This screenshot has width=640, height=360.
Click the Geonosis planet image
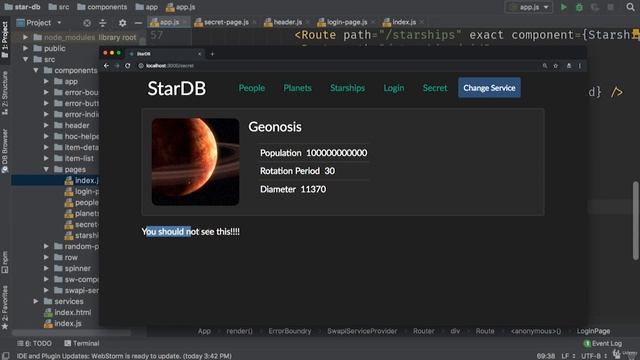[x=195, y=162]
